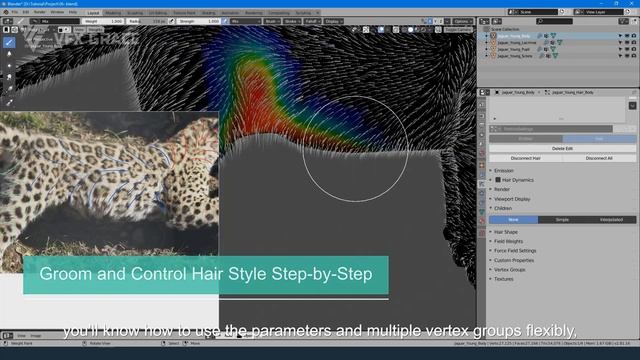Open the Falloff settings dropdown
This screenshot has width=640, height=360.
coord(312,21)
